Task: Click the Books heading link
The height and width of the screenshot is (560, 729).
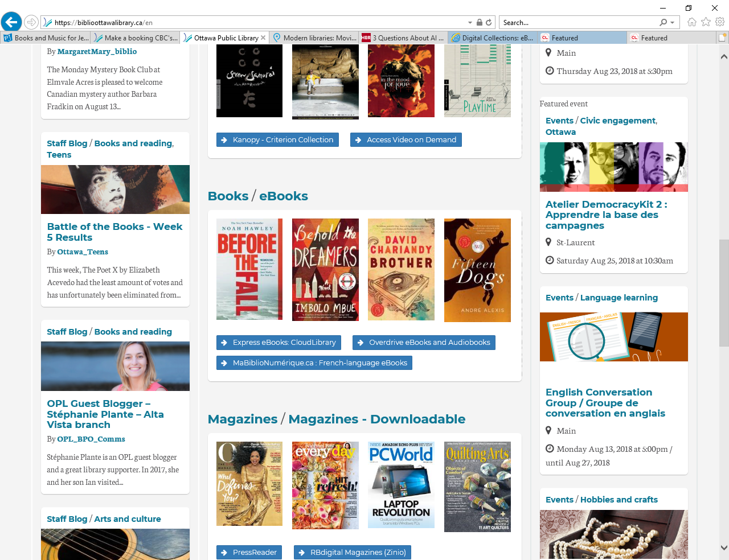Action: coord(228,196)
